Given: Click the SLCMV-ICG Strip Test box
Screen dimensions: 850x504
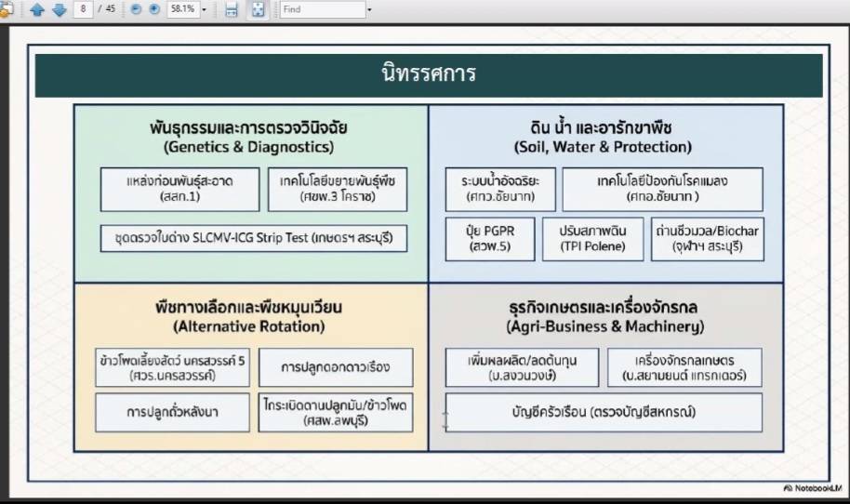Looking at the screenshot, I should pyautogui.click(x=253, y=238).
